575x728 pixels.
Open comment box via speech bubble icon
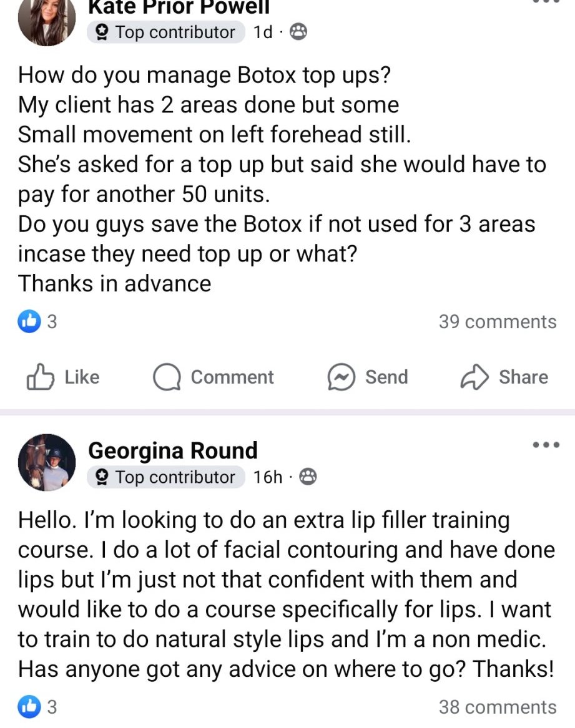167,377
